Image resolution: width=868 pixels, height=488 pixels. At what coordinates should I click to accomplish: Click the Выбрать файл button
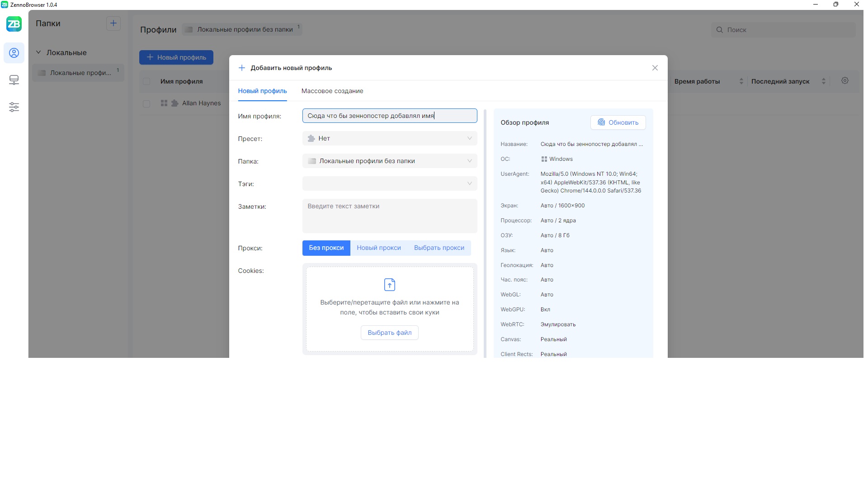(389, 333)
